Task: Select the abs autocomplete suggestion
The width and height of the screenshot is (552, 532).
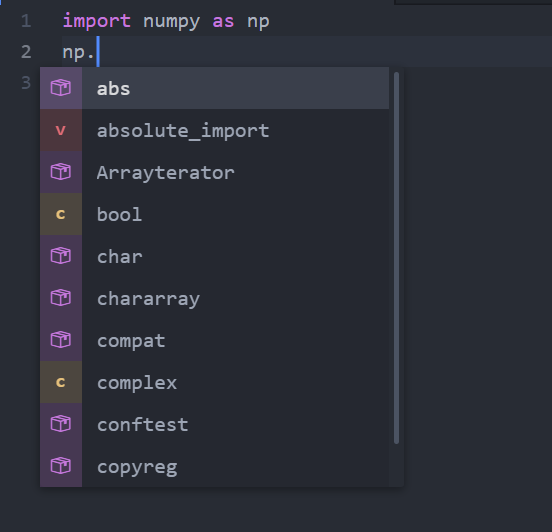Action: pyautogui.click(x=214, y=88)
